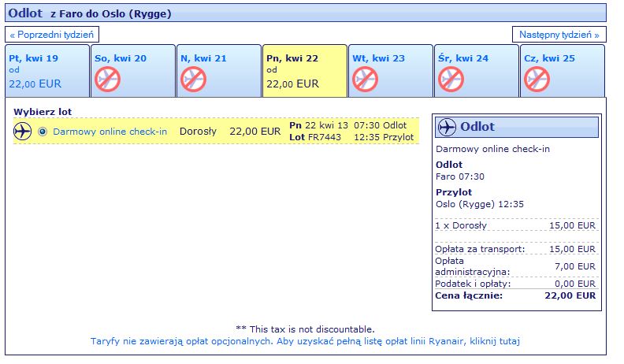Image resolution: width=624 pixels, height=364 pixels.
Task: Click Podatek i opłaty 0,00 EUR amount
Action: 575,284
